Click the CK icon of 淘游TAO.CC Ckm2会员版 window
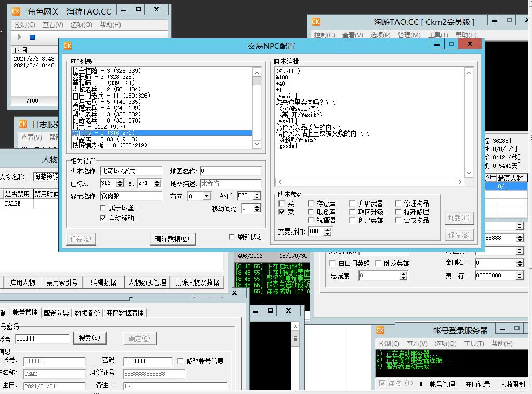The width and height of the screenshot is (532, 394). [x=316, y=22]
